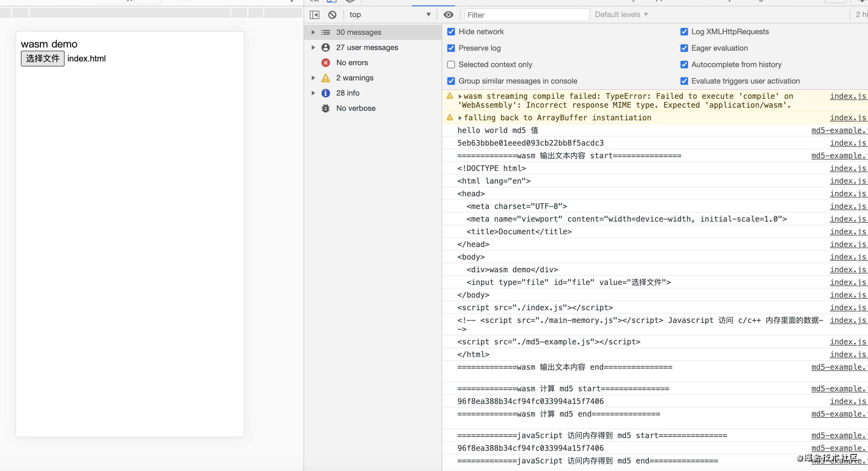Screen dimensions: 868x471
Task: Open index.js link for falling back warning
Action: tap(848, 117)
